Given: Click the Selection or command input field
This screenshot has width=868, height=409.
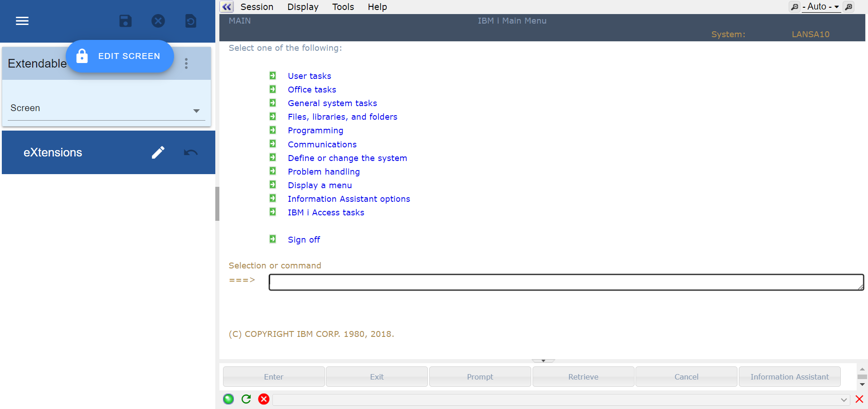Looking at the screenshot, I should (x=566, y=282).
